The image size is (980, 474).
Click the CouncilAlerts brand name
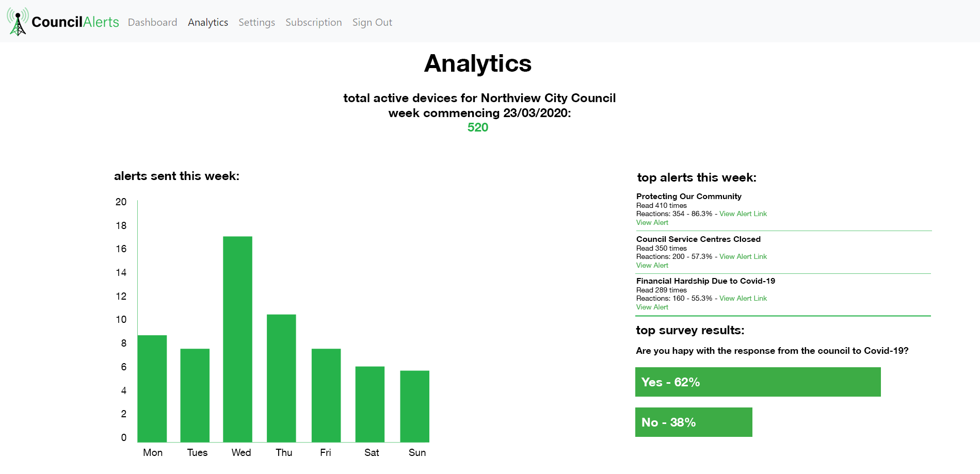[75, 22]
